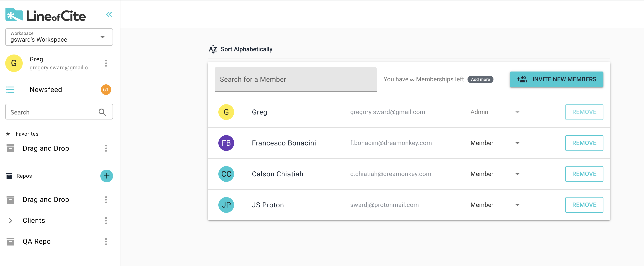Open the QA Repo item
The height and width of the screenshot is (266, 644).
tap(37, 242)
